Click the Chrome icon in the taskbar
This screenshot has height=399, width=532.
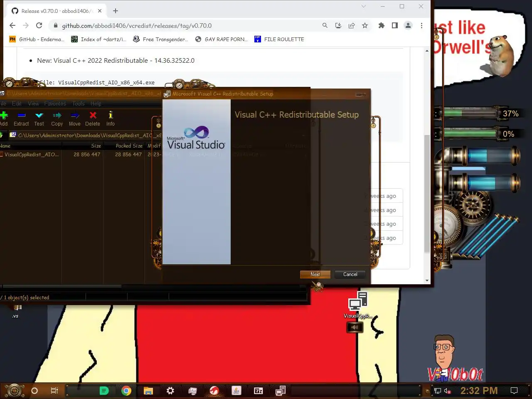coord(126,391)
